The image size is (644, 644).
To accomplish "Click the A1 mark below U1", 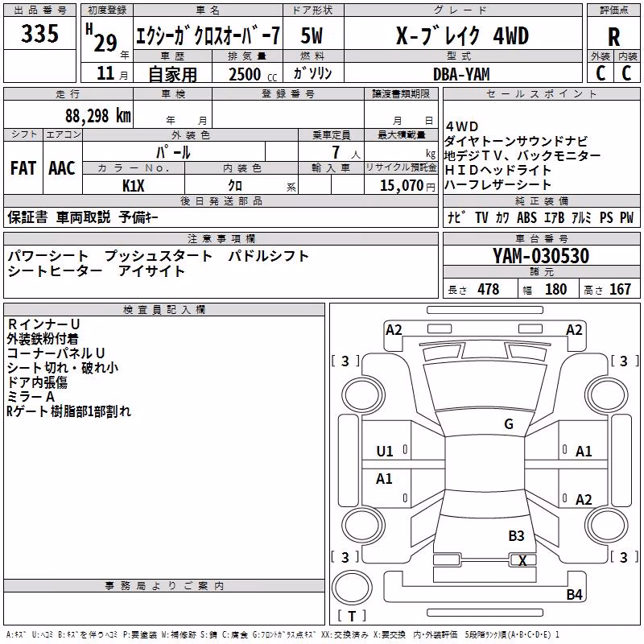I will [x=384, y=478].
